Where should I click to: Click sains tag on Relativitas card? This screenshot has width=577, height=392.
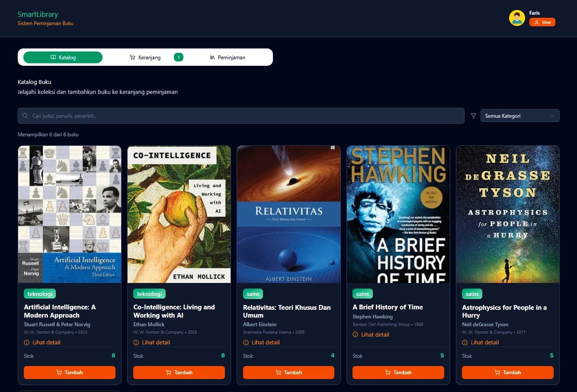pos(253,294)
